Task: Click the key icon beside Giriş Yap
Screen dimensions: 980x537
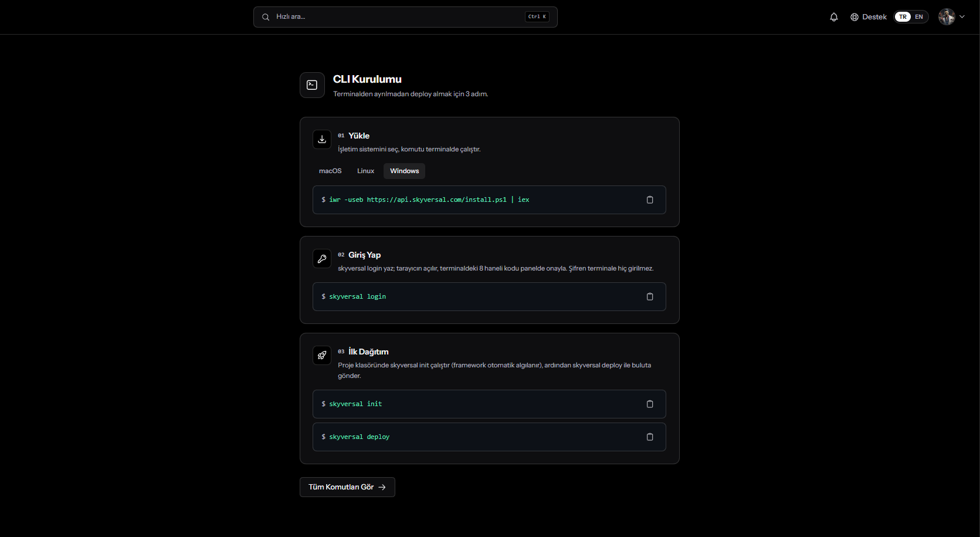Action: pyautogui.click(x=322, y=258)
